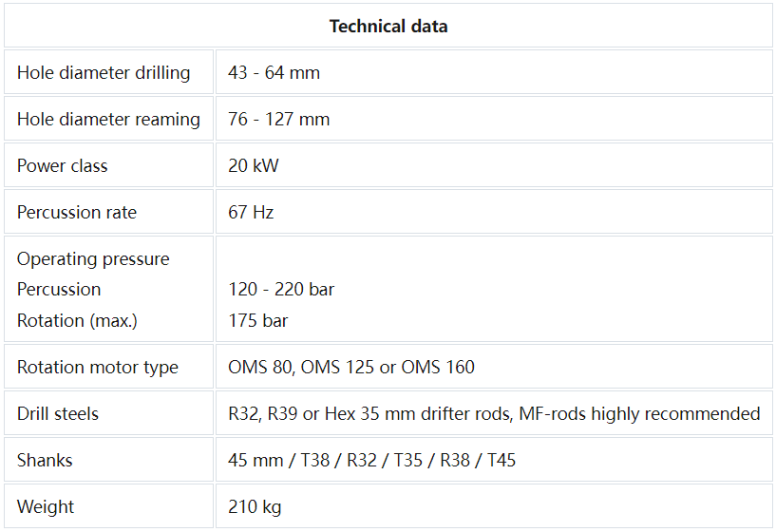Viewport: 776px width, 532px height.
Task: Click the 210 kg weight value
Action: click(x=255, y=507)
